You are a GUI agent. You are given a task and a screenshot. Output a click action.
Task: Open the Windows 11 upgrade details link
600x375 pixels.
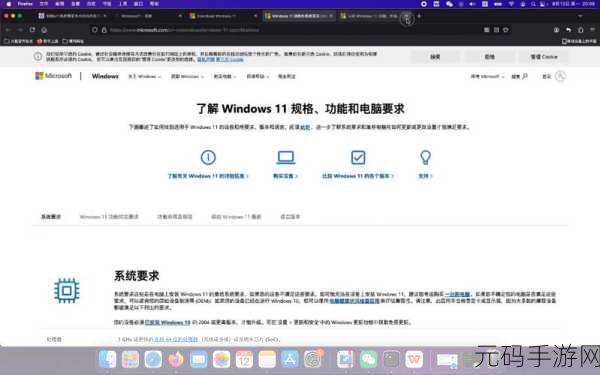(x=208, y=176)
